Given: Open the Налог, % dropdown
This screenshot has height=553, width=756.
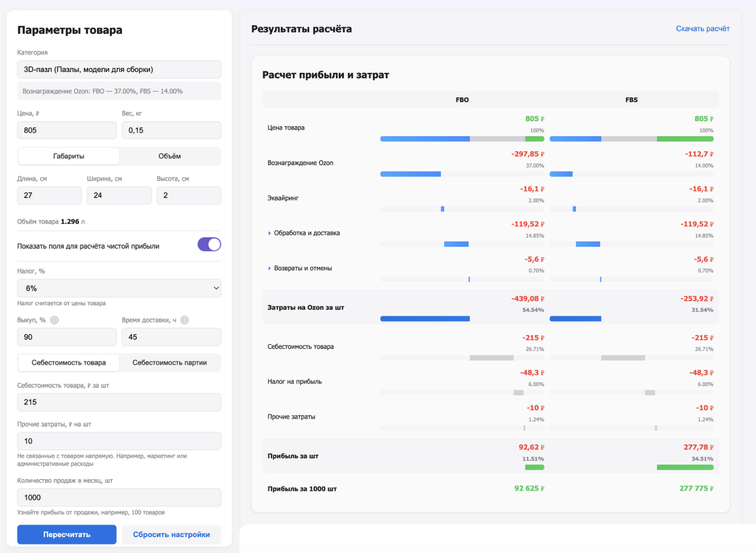Looking at the screenshot, I should 119,288.
